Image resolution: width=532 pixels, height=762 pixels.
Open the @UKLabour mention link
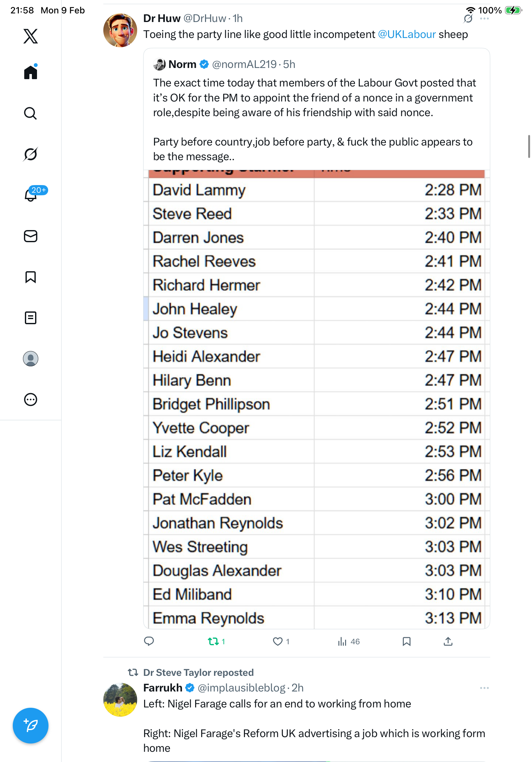pos(407,34)
